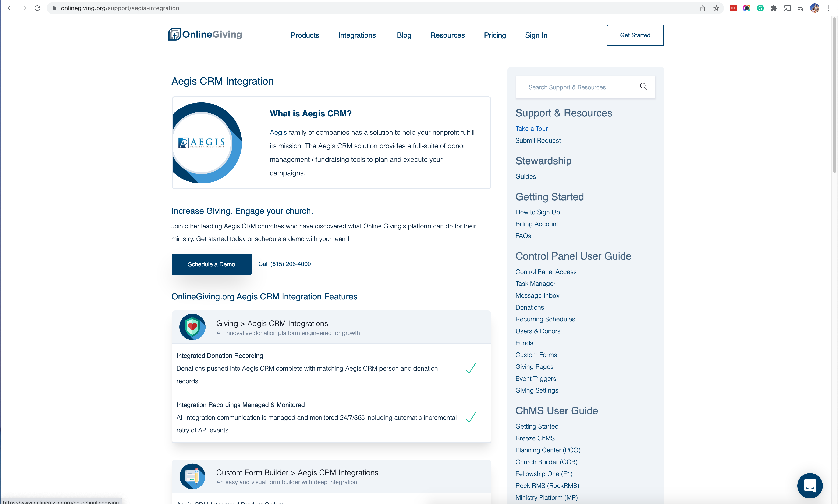
Task: Open the Breeze ChMS link
Action: click(535, 439)
